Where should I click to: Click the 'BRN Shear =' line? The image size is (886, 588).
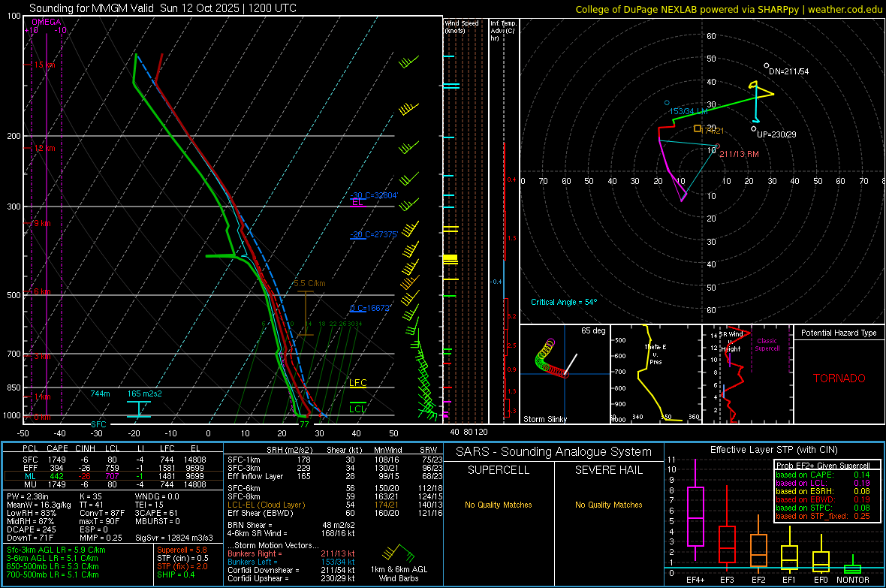coord(291,525)
